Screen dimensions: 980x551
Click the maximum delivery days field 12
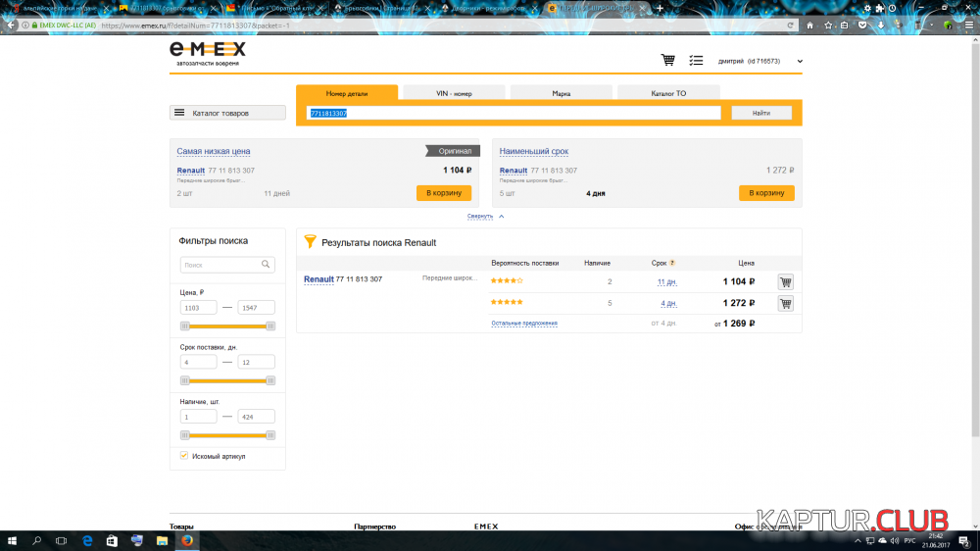click(x=256, y=362)
